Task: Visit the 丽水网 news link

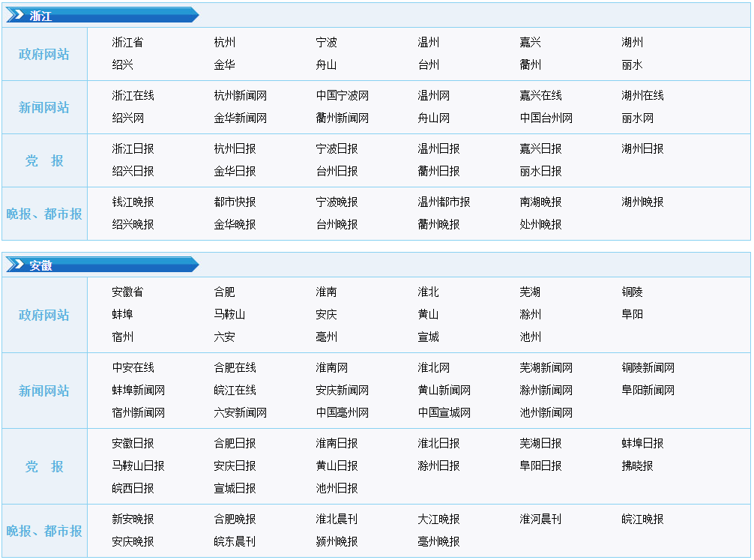Action: click(637, 118)
